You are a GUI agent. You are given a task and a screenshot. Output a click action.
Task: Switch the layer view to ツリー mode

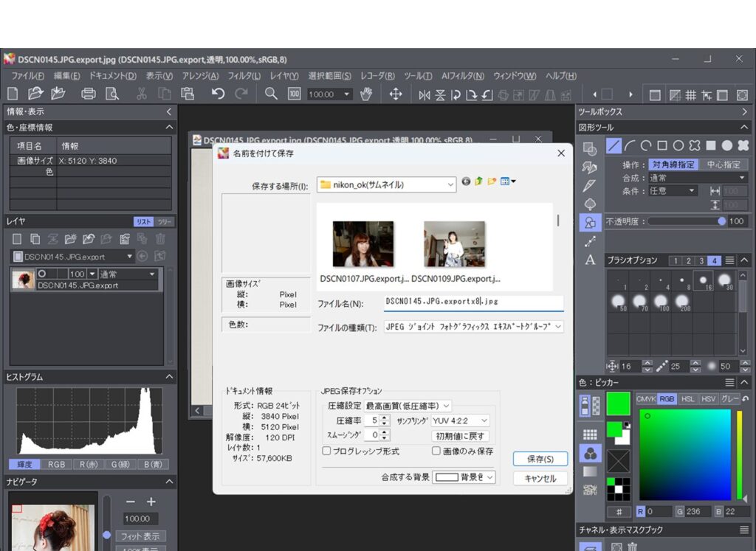coord(163,221)
